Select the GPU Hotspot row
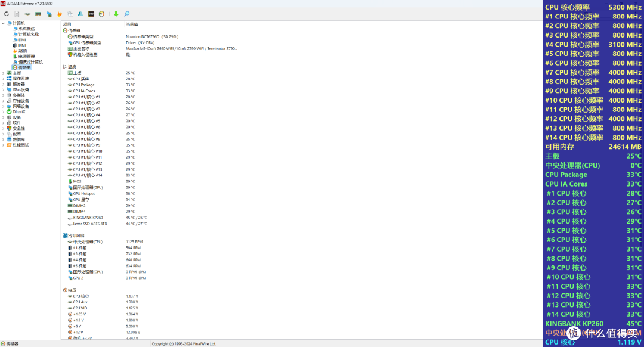The image size is (644, 347). coord(101,193)
